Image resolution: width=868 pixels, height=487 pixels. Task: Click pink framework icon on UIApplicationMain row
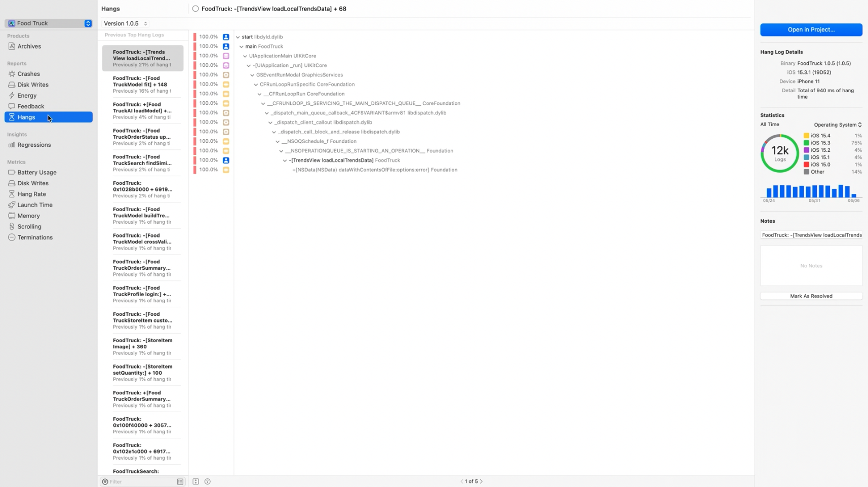coord(226,56)
